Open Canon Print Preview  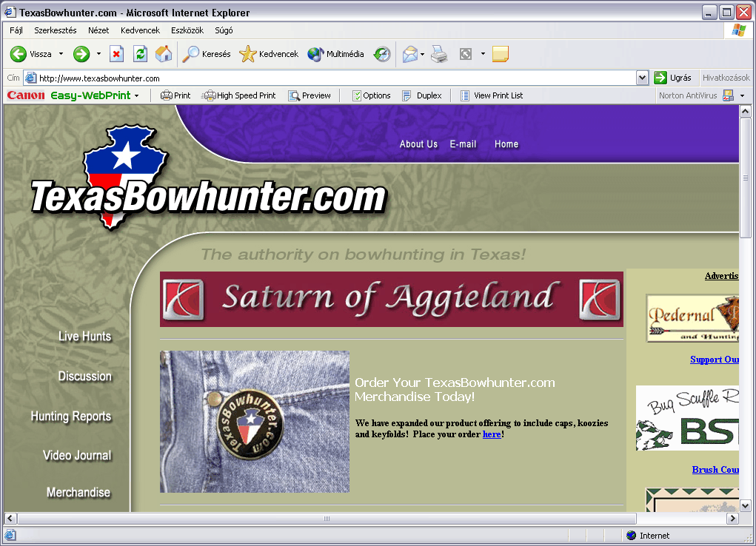pos(310,95)
